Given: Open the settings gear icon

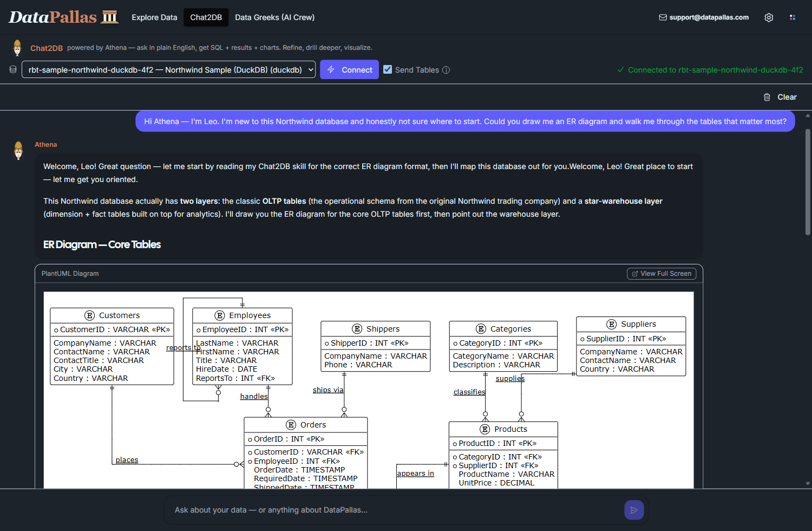Looking at the screenshot, I should (x=769, y=17).
